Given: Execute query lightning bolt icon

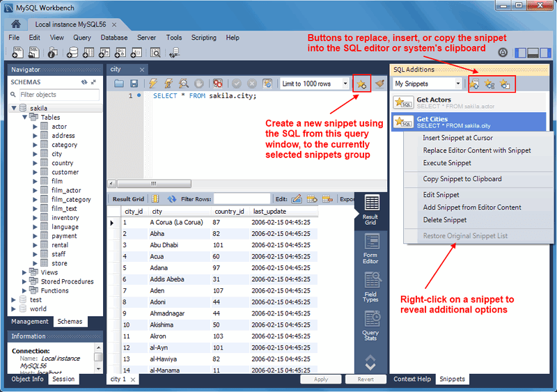Looking at the screenshot, I should pyautogui.click(x=153, y=84).
